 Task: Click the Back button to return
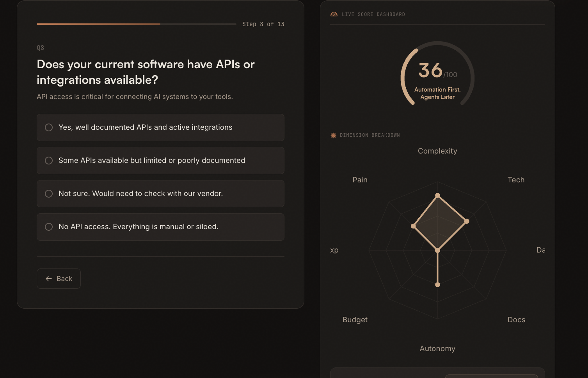(x=59, y=279)
